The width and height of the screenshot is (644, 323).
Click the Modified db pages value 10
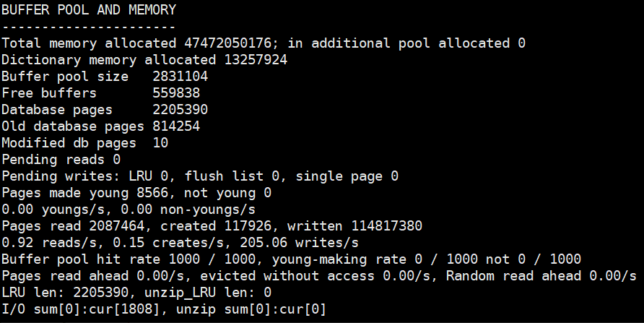click(160, 142)
